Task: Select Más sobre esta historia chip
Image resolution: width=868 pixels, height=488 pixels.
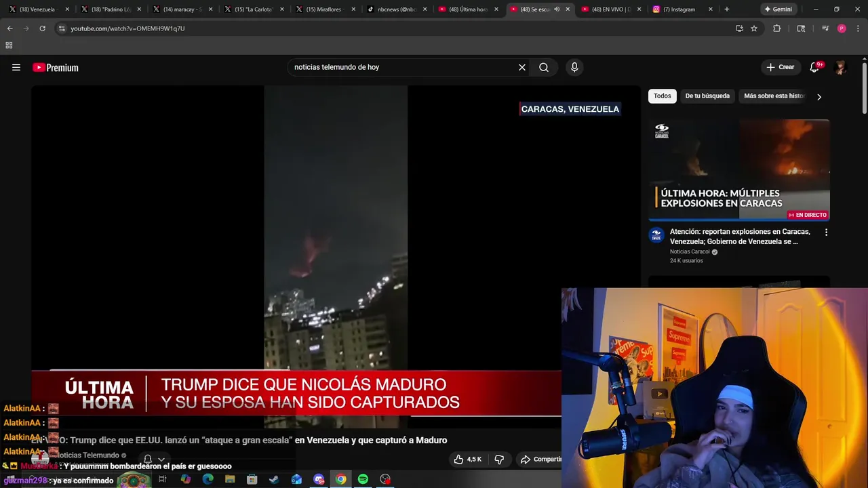Action: click(x=774, y=96)
